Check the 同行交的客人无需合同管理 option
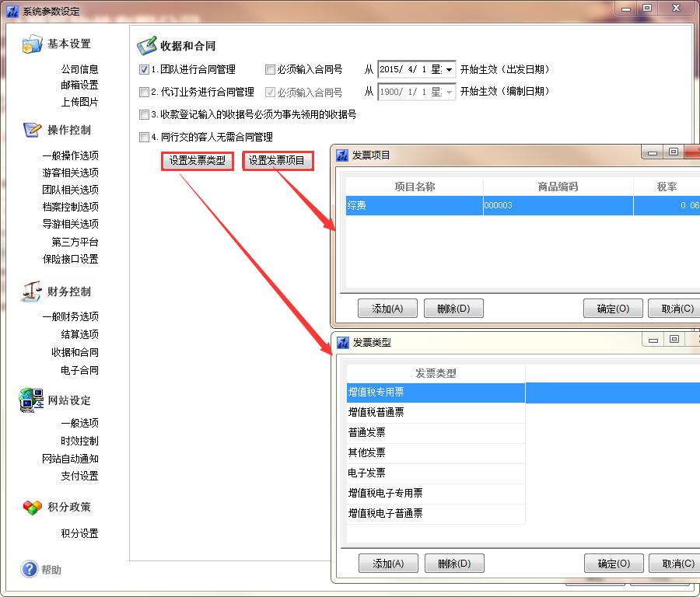700x597 pixels. [144, 138]
